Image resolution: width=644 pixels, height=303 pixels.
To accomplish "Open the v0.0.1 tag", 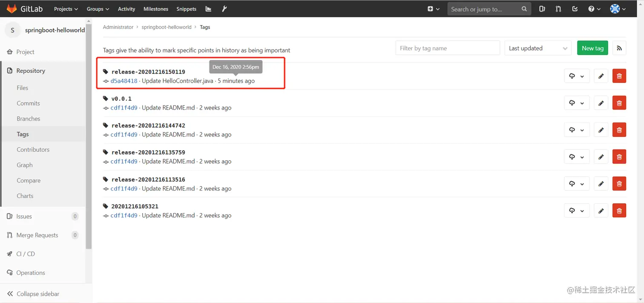I will [x=121, y=98].
